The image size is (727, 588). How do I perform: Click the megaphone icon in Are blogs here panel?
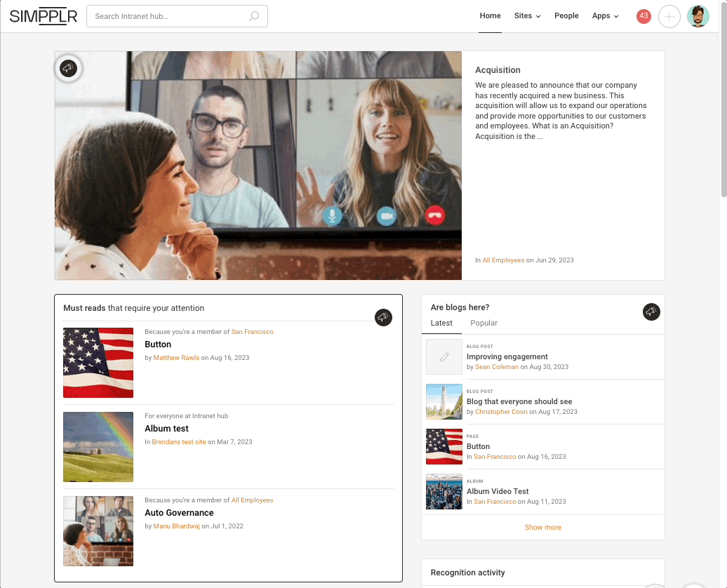tap(651, 312)
